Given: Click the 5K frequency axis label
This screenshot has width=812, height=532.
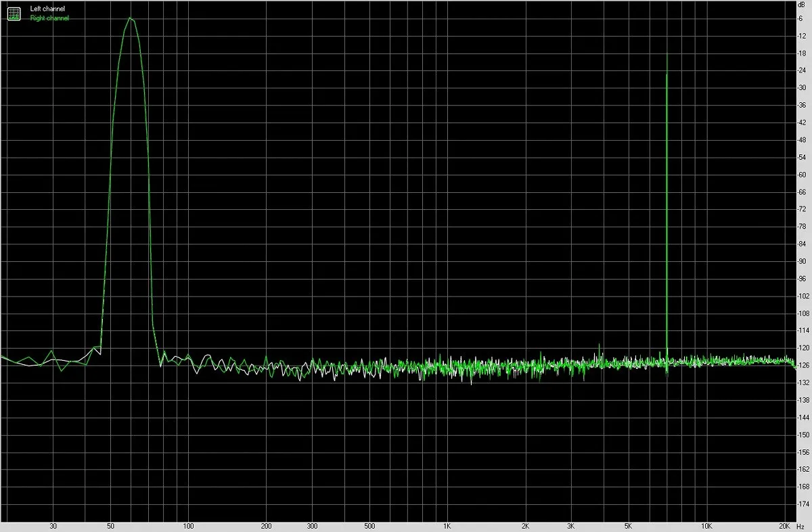Looking at the screenshot, I should pos(628,526).
